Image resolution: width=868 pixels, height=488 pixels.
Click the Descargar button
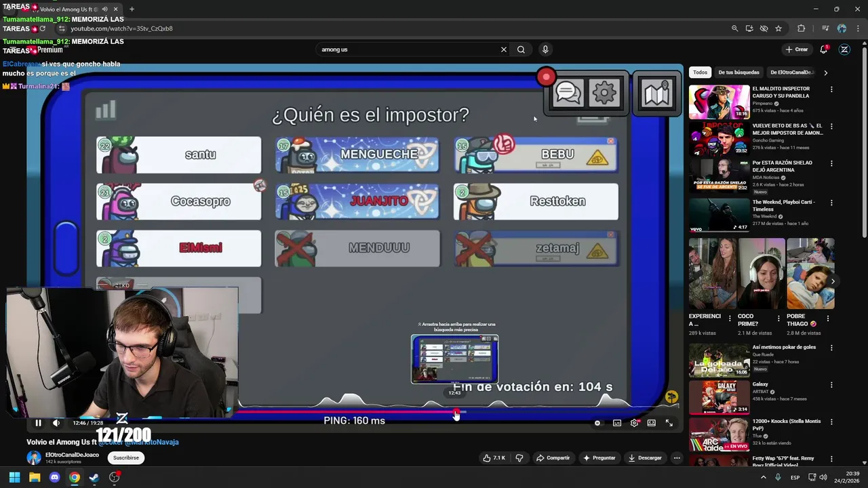644,458
